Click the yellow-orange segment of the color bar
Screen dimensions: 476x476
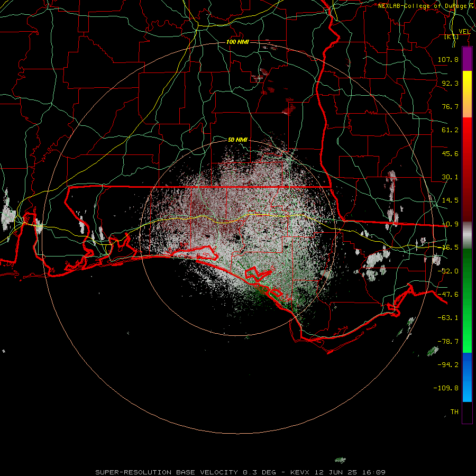click(x=467, y=94)
